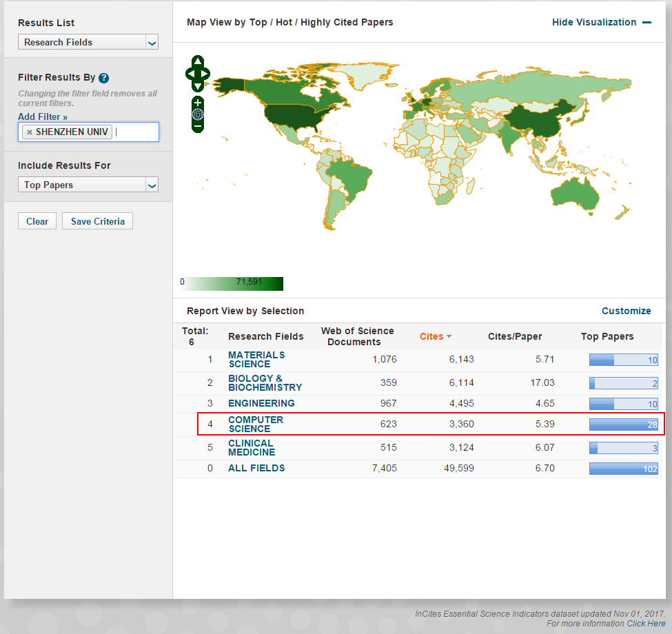Open BIOLOGY & BIOCHEMISTRY research field

click(x=265, y=383)
